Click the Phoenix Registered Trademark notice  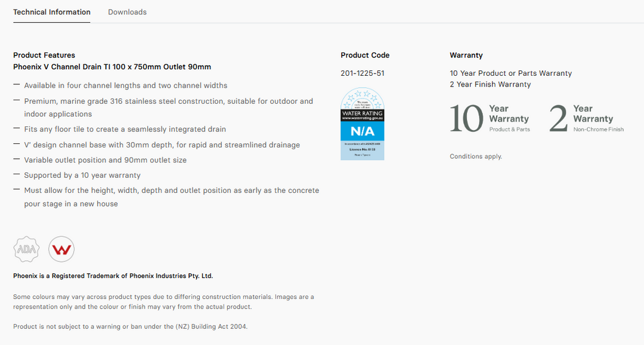(113, 276)
